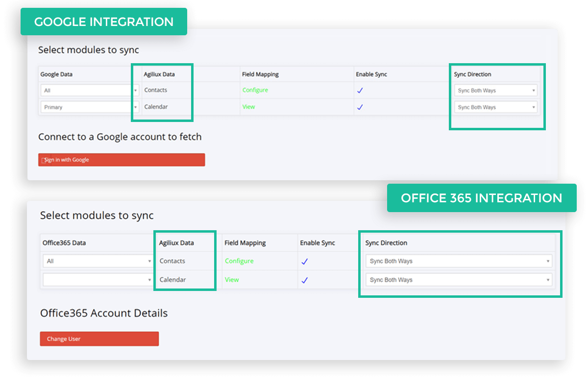This screenshot has height=385, width=588.
Task: Click 'Calendar' cell in Google panel
Action: point(156,107)
